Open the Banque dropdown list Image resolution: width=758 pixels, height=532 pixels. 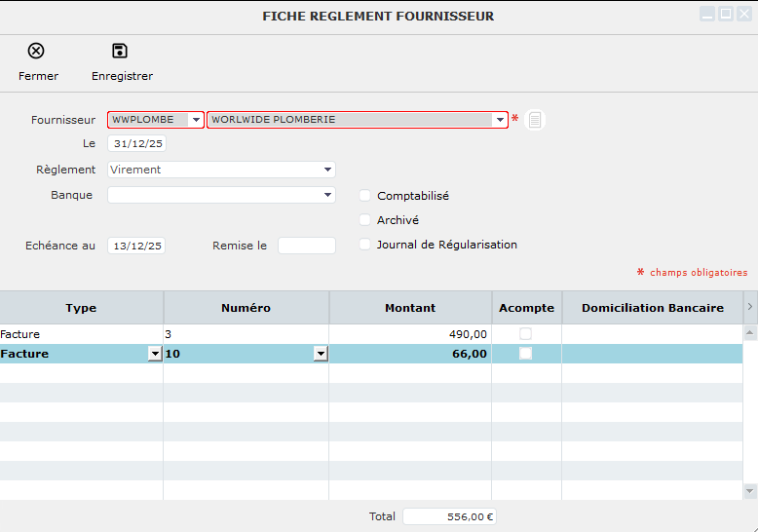[x=328, y=195]
